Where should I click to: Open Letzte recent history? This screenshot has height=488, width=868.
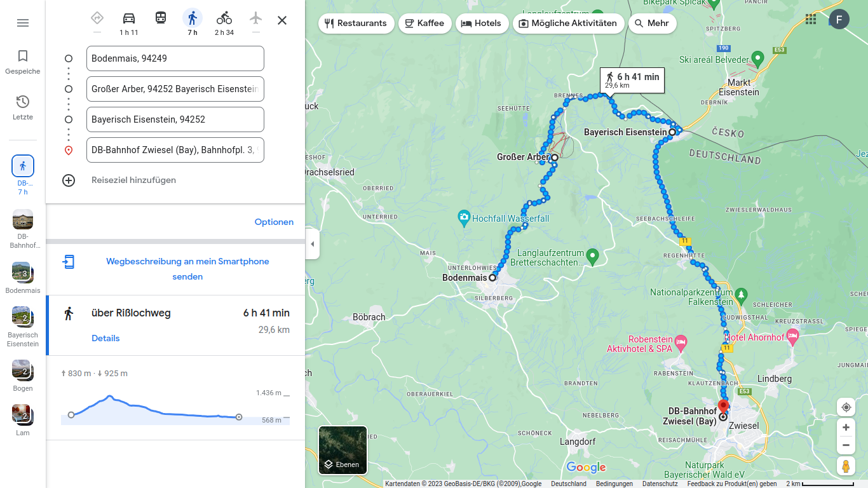coord(23,107)
